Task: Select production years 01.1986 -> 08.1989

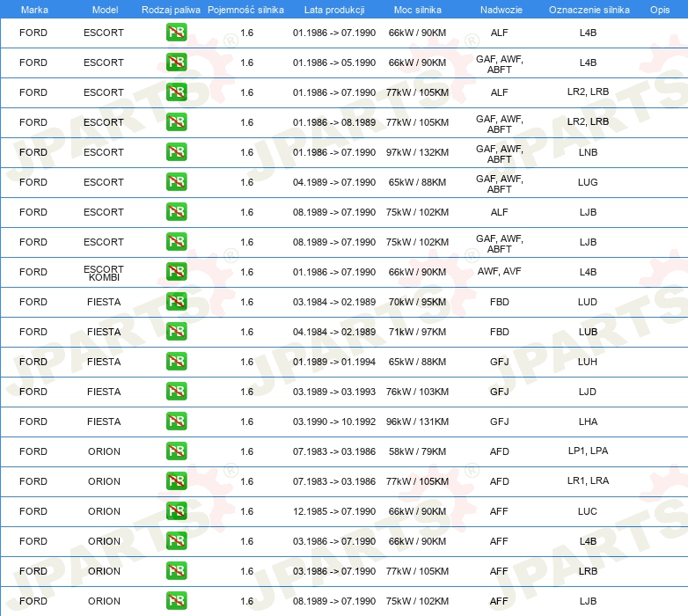Action: 334,122
